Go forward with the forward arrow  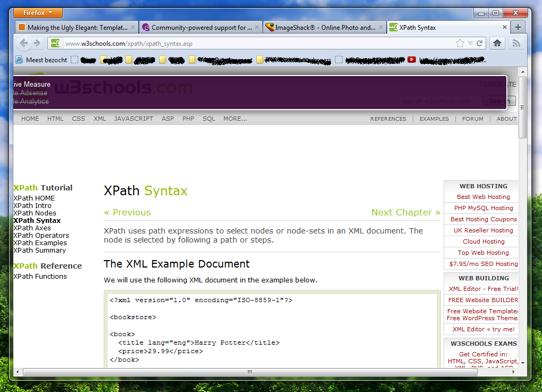37,43
